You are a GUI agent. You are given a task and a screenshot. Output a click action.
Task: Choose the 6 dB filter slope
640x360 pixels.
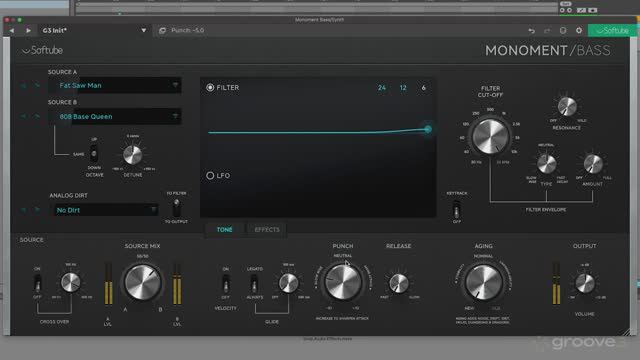[x=424, y=88]
